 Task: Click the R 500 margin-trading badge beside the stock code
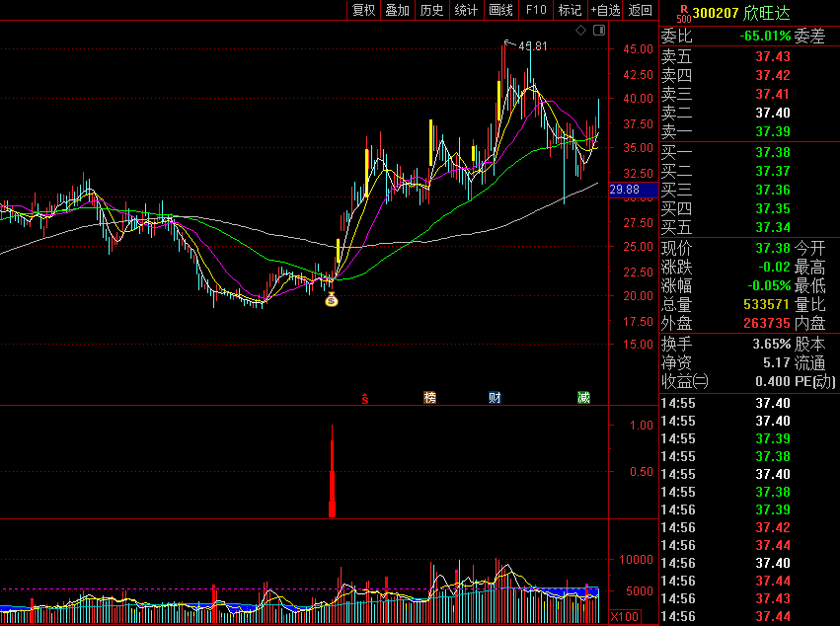tap(684, 14)
